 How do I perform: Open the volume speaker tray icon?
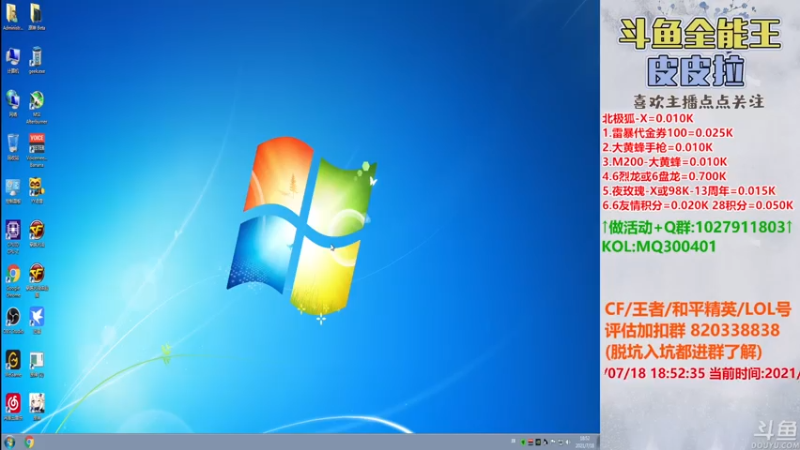(567, 442)
